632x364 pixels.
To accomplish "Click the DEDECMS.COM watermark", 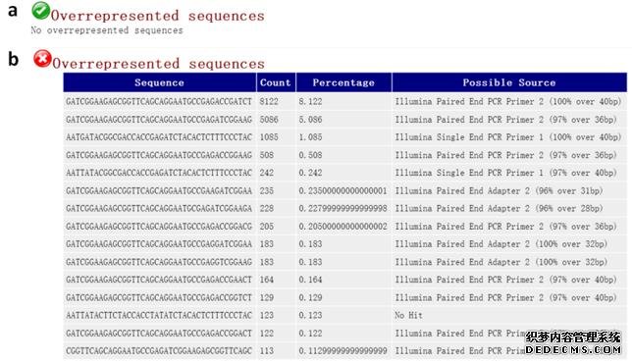I will [573, 349].
